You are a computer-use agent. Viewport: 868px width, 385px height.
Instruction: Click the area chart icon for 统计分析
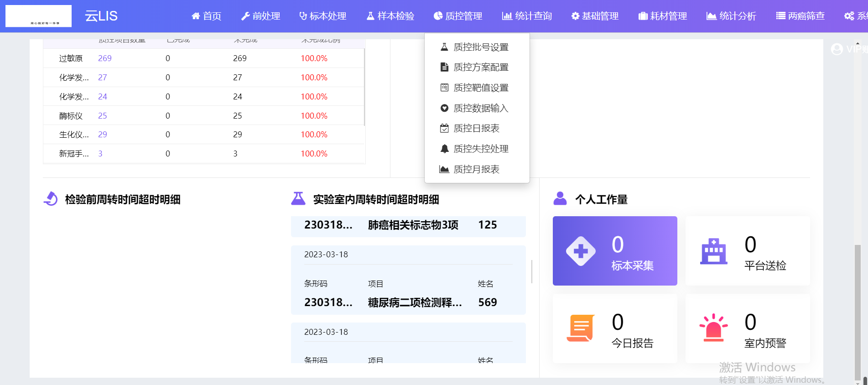pyautogui.click(x=711, y=16)
